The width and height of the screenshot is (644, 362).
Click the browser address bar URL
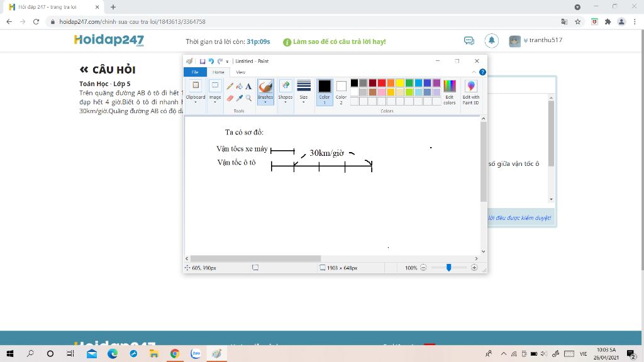click(132, 22)
